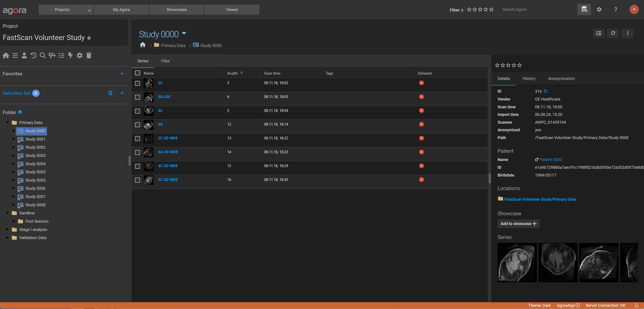The height and width of the screenshot is (309, 644).
Task: Add a new favorite with plus icon
Action: click(122, 74)
